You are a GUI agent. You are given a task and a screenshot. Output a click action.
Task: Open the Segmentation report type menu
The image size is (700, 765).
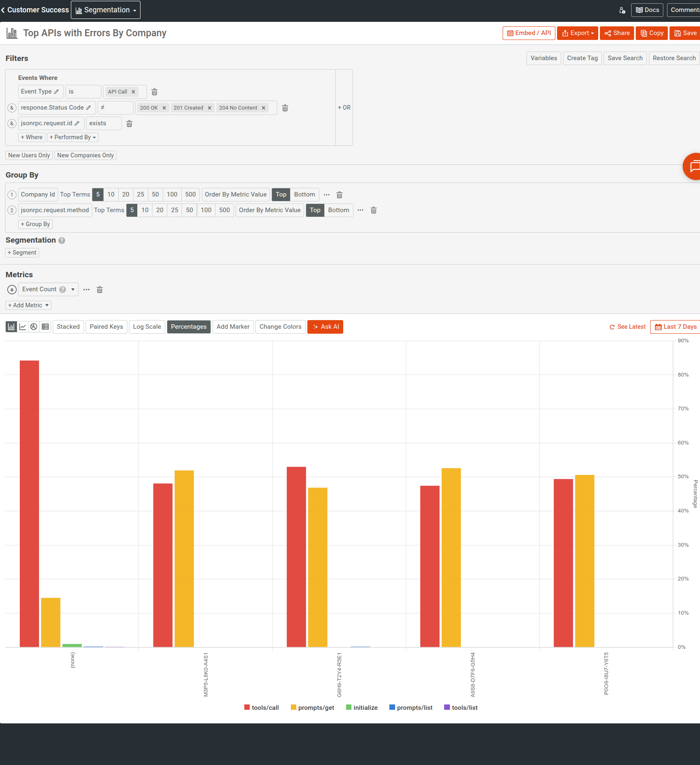pyautogui.click(x=105, y=9)
